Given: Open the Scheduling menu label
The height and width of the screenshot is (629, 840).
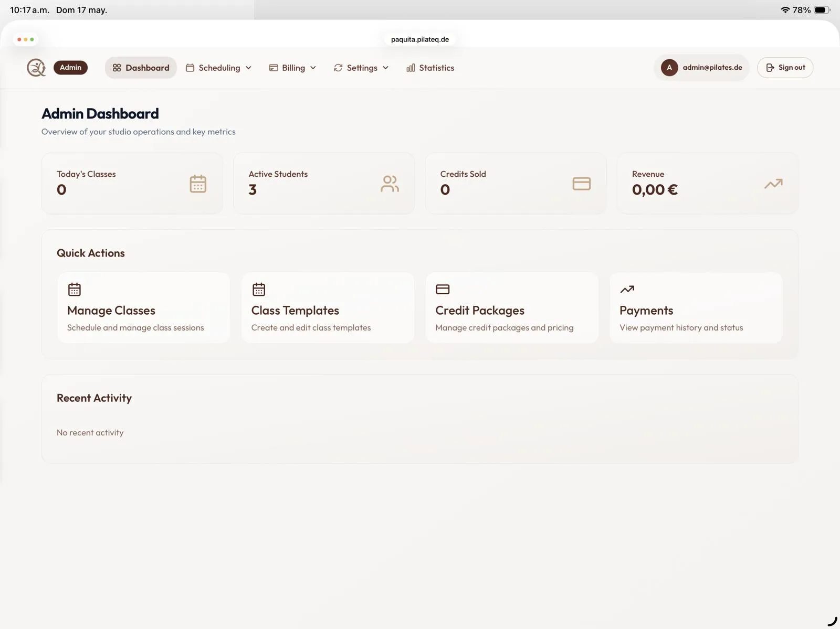Looking at the screenshot, I should tap(219, 68).
